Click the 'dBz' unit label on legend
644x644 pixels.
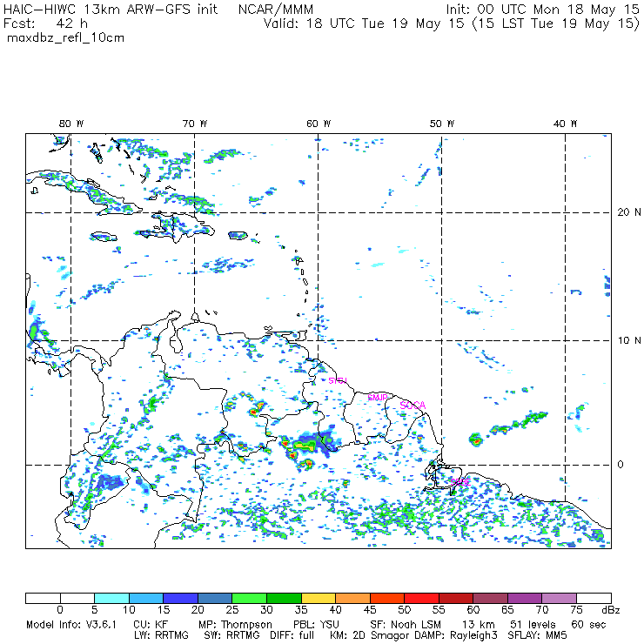coord(611,610)
